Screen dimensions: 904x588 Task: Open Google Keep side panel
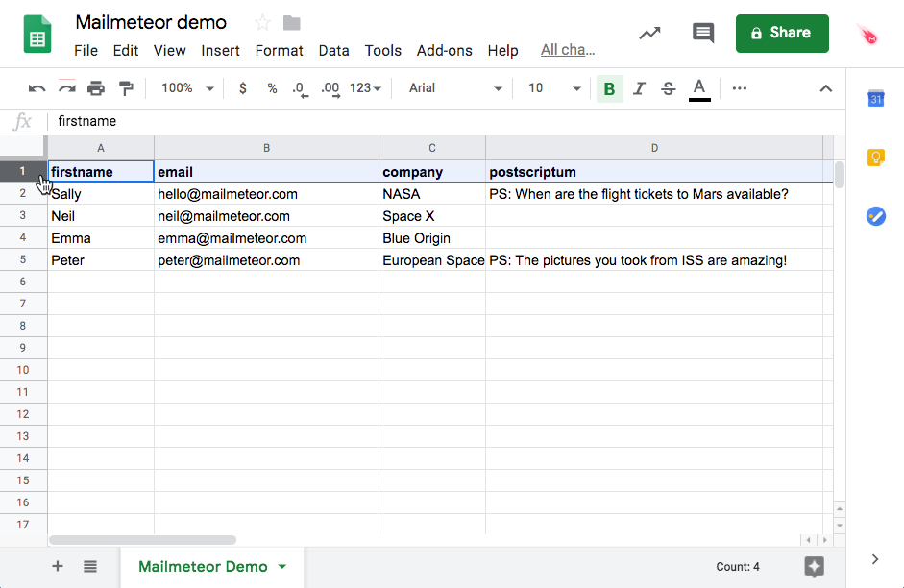click(x=876, y=158)
